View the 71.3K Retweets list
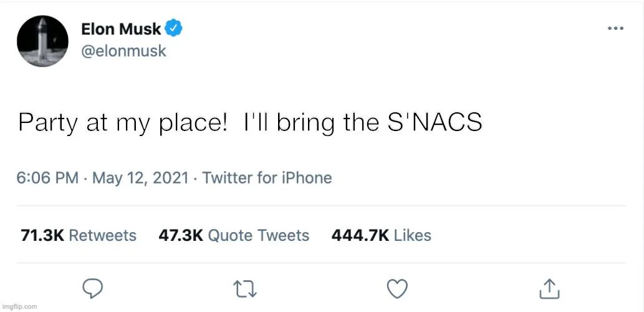 tap(79, 235)
